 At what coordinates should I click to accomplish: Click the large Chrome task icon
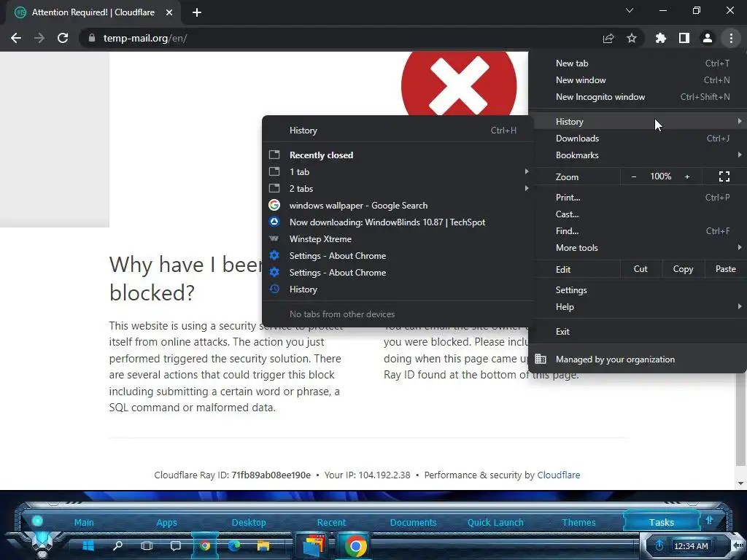355,546
